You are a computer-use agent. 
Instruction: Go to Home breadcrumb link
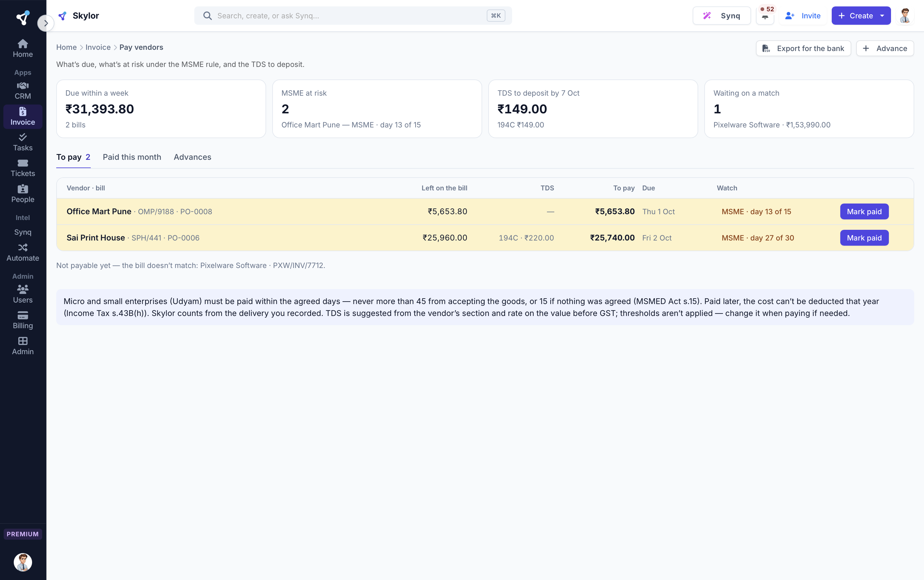tap(66, 47)
